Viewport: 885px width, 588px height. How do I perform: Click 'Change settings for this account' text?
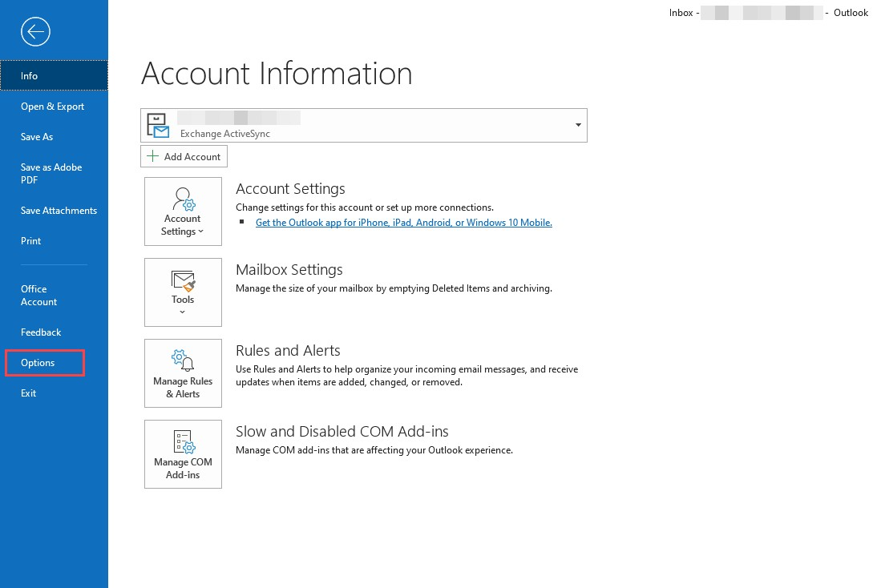(x=365, y=207)
